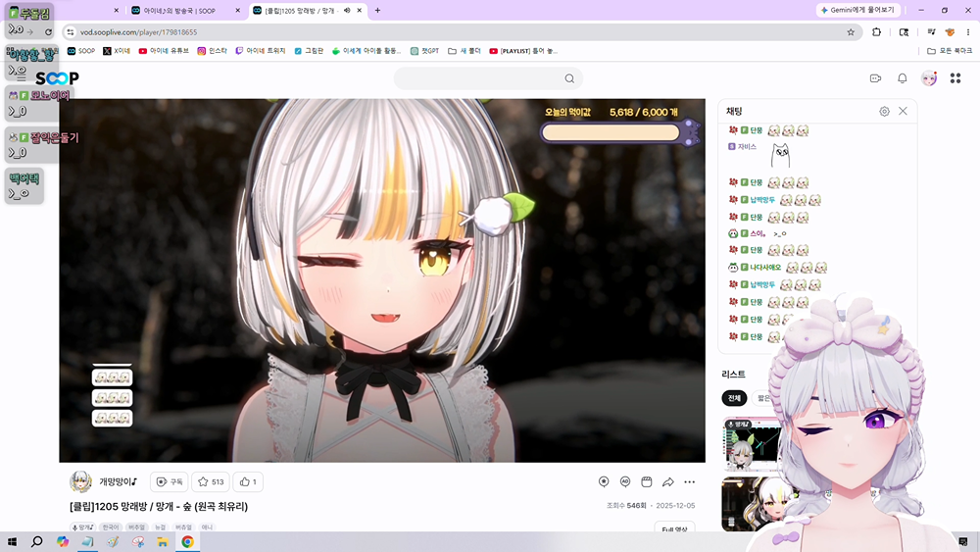The width and height of the screenshot is (980, 552).
Task: Open the SOOP logo home link
Action: [57, 78]
